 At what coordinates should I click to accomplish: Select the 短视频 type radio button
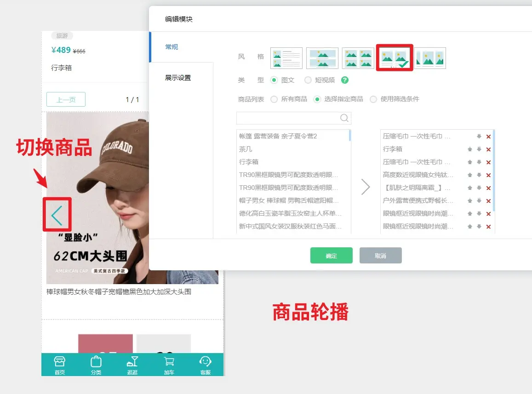point(308,80)
